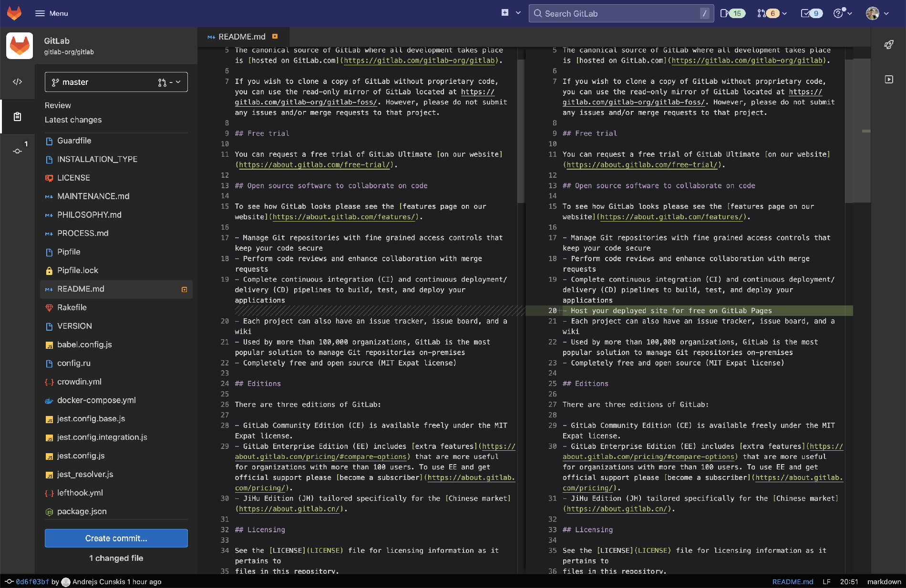906x588 pixels.
Task: Open README.md link in status bar
Action: click(793, 582)
